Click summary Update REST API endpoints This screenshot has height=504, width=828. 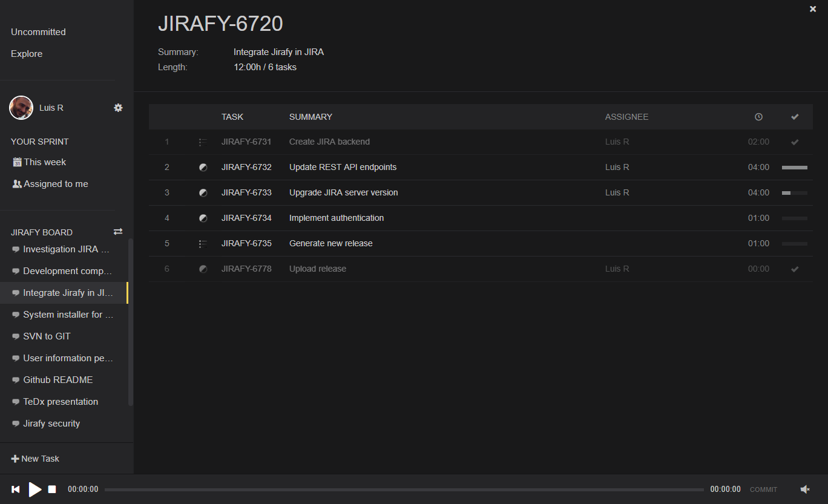tap(343, 167)
